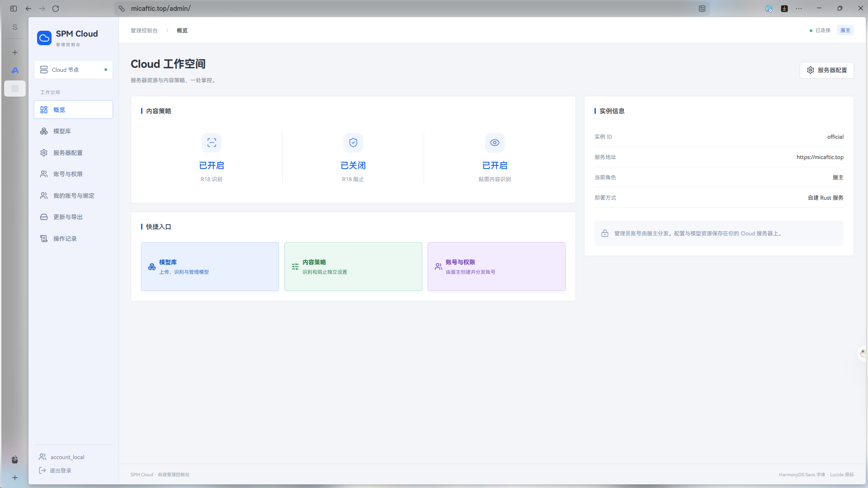Click the lock icon in the info note

pyautogui.click(x=604, y=233)
